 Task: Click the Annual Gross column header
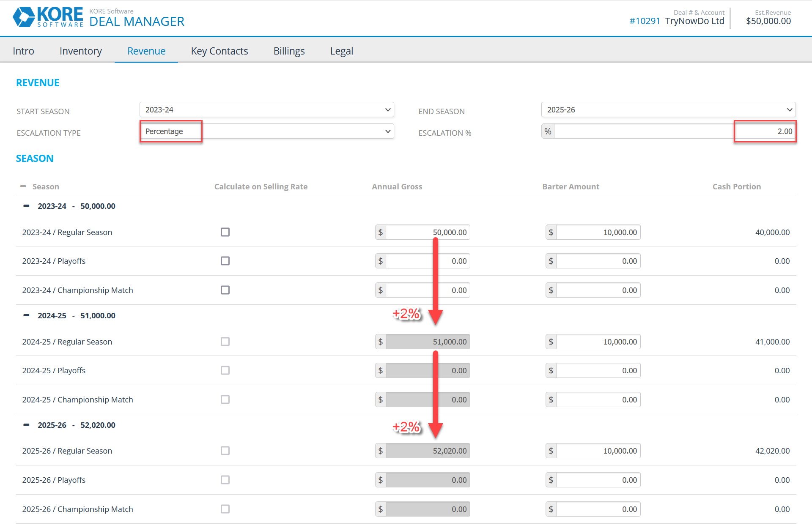(x=397, y=186)
